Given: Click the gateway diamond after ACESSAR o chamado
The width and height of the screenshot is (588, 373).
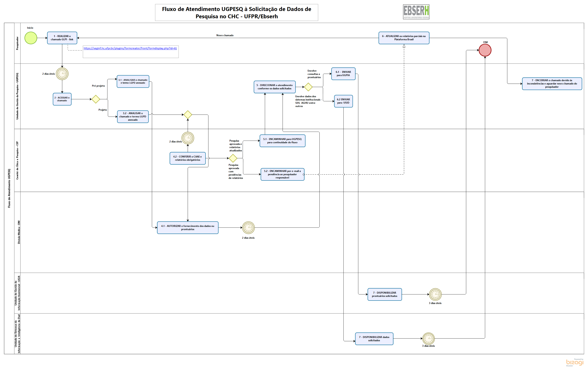Looking at the screenshot, I should click(x=95, y=99).
